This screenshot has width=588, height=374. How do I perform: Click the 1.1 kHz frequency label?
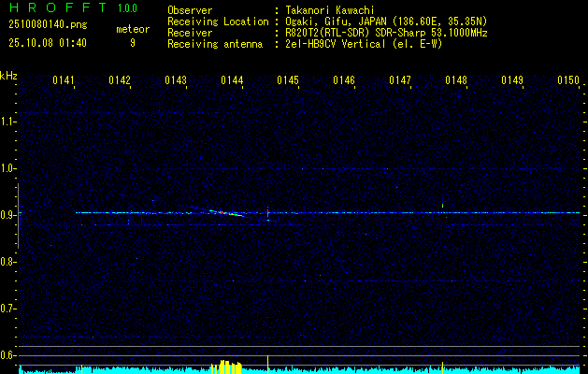[x=7, y=122]
